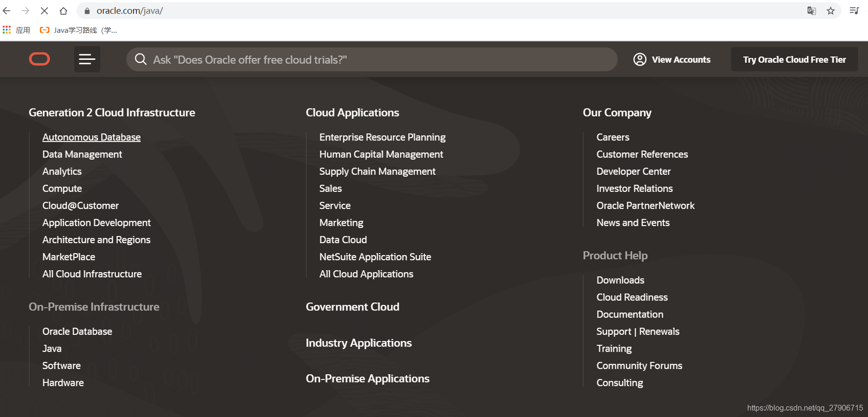Open Oracle Database link
The image size is (868, 417).
77,332
